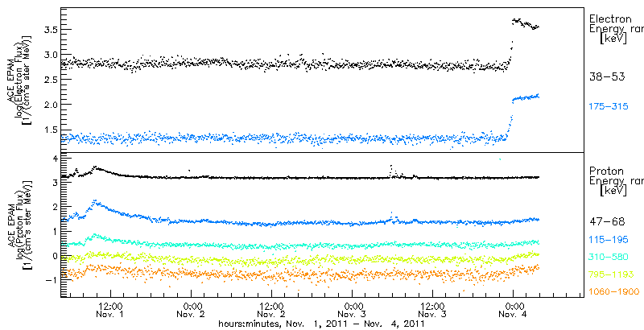Screen dimensions: 644x330
Task: Click the Electron legend heading
Action: pyautogui.click(x=611, y=19)
